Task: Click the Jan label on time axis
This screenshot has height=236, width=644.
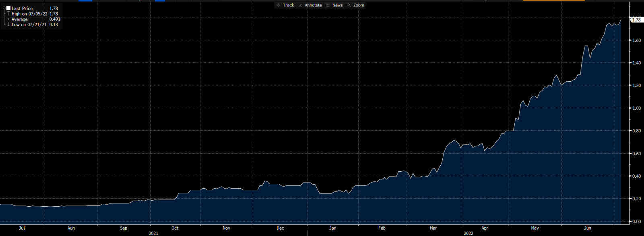Action: [332, 228]
